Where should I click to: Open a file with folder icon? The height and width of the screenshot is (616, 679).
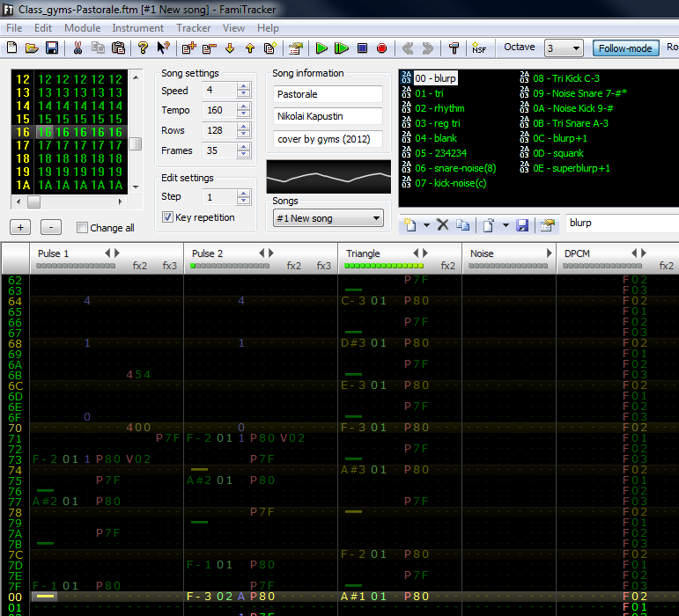(32, 48)
